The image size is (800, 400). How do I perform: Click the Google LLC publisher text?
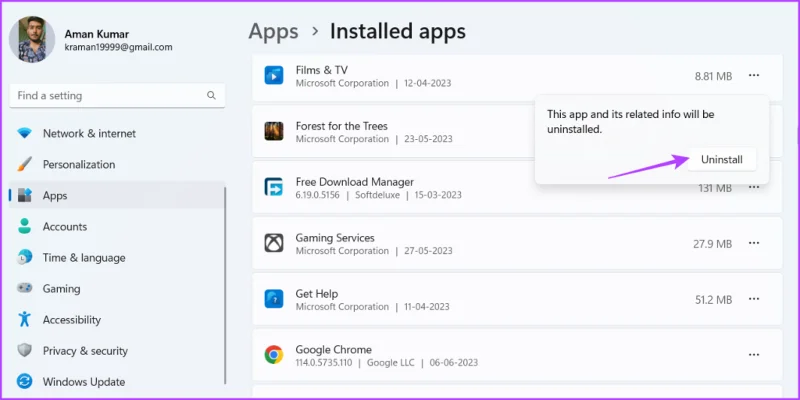point(392,363)
